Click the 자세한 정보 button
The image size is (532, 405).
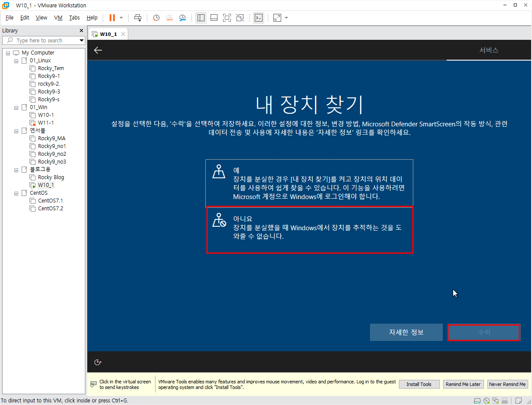[406, 332]
